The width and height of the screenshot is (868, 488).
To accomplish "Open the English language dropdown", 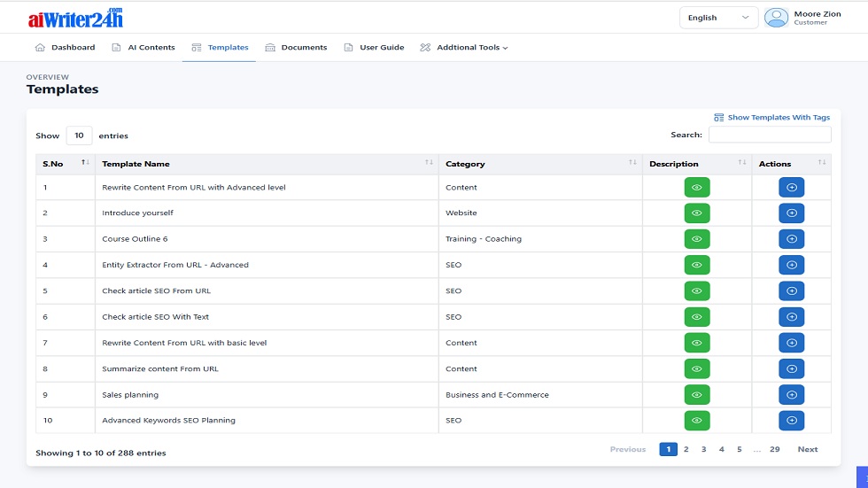I will [x=718, y=18].
